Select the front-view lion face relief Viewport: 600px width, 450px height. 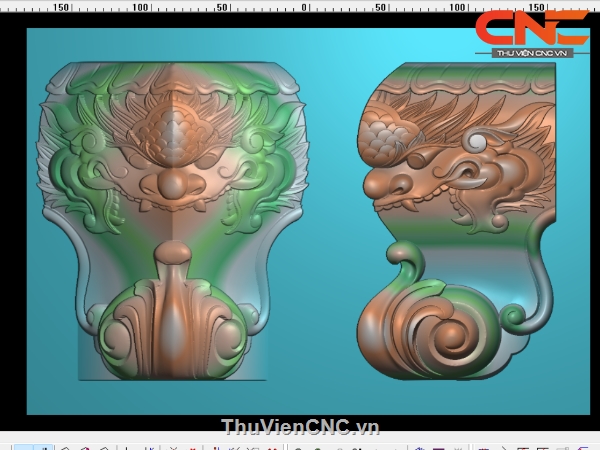tap(172, 220)
